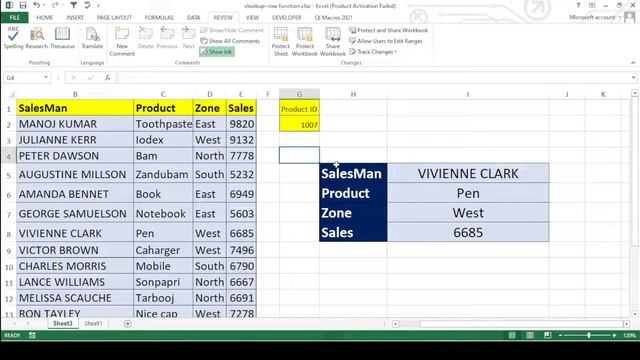
Task: Expand the Name Box dropdown
Action: point(46,78)
